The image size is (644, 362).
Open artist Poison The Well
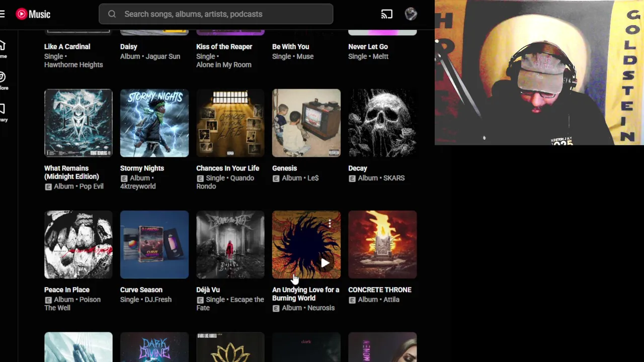[x=72, y=304]
